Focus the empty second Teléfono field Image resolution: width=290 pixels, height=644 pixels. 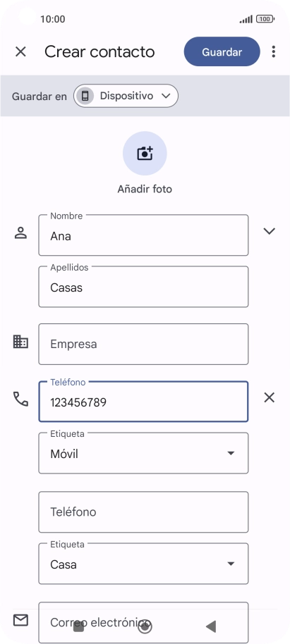click(x=143, y=512)
